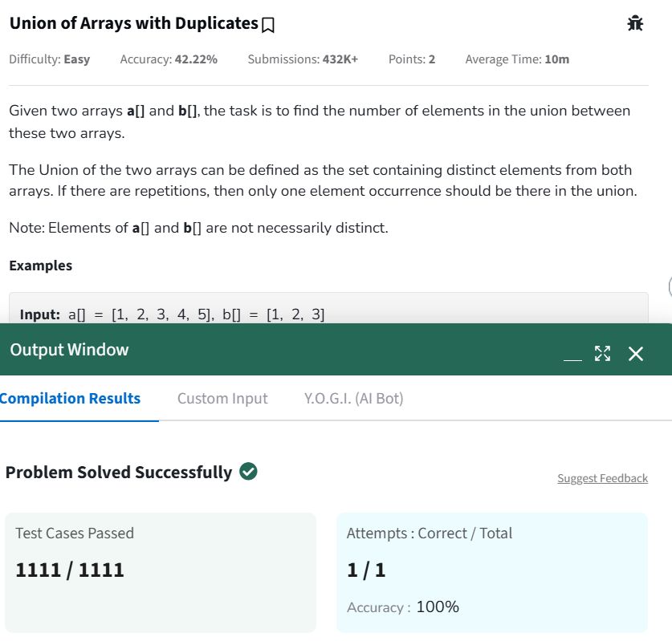Click the Points: 2 label
This screenshot has height=641, width=672.
(x=411, y=59)
